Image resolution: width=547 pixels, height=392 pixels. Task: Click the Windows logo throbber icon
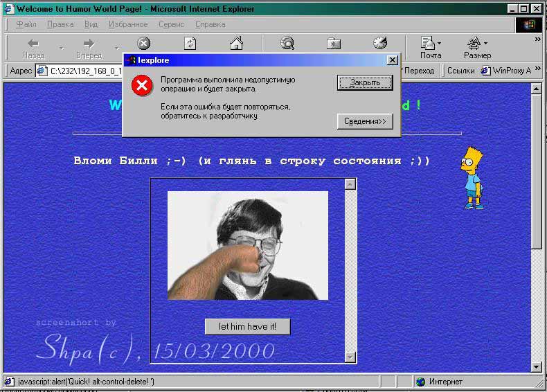point(529,25)
